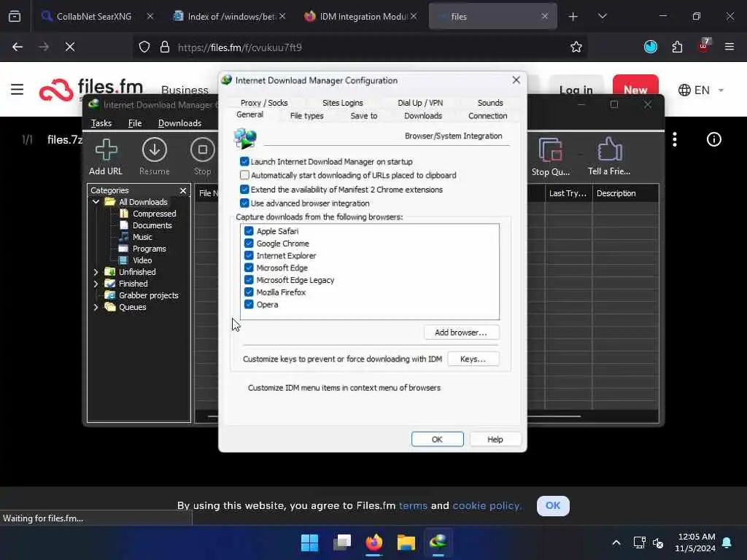Screen dimensions: 747x560
Task: Switch to the Sites Logins tab
Action: [x=343, y=103]
